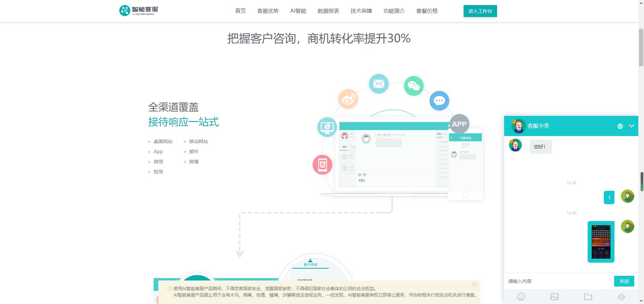Screen dimensions: 644x304
Task: Click the send image icon in chat toolbar
Action: 554,297
